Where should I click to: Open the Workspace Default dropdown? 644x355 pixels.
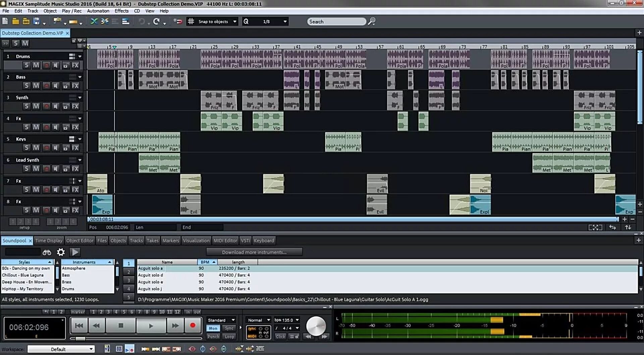(x=61, y=349)
